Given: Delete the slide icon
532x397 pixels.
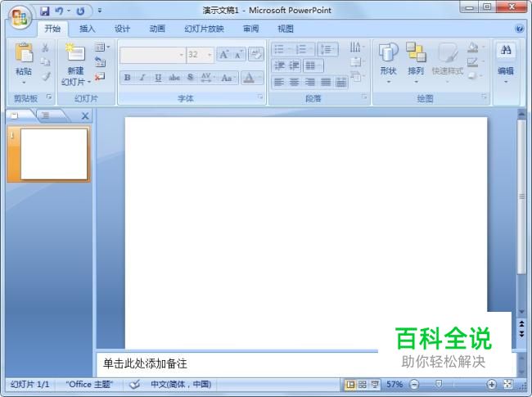Looking at the screenshot, I should 100,77.
